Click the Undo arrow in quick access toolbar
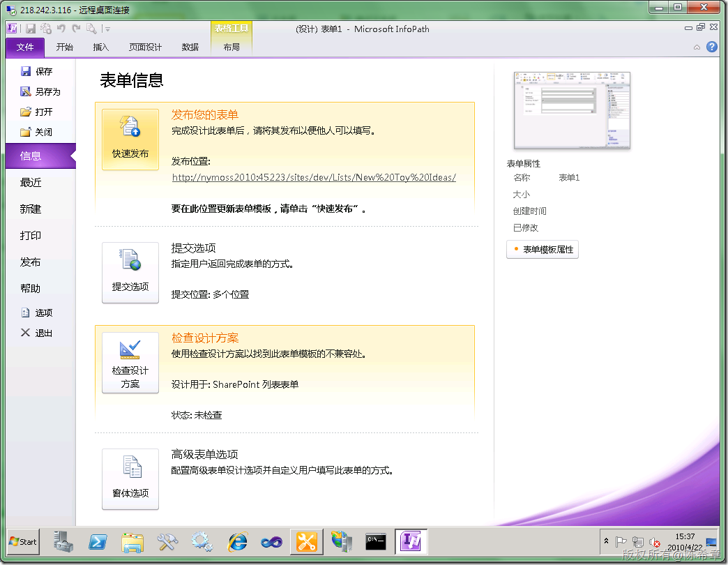The height and width of the screenshot is (565, 728). pyautogui.click(x=61, y=29)
